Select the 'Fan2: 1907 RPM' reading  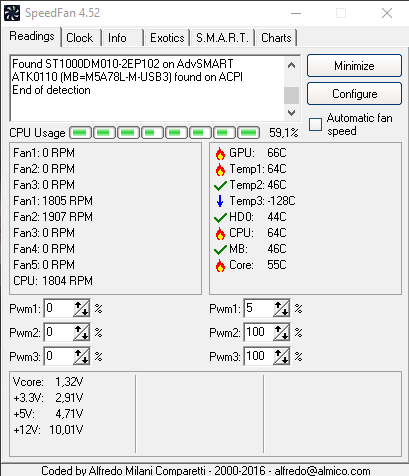(x=53, y=217)
